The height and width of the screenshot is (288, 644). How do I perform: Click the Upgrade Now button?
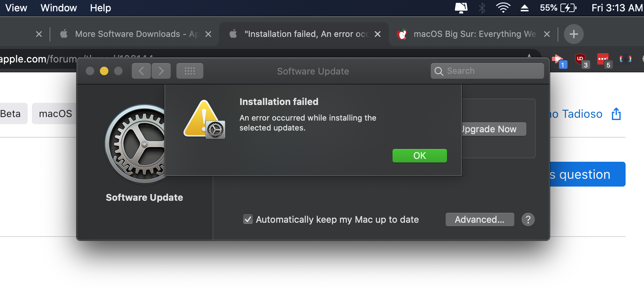(493, 129)
